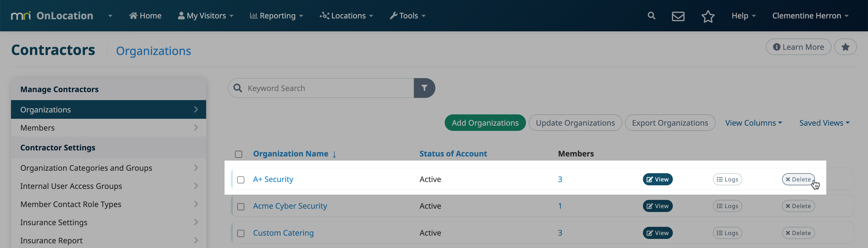The image size is (868, 248).
Task: Click the View button for Acme Cyber Security
Action: pyautogui.click(x=657, y=206)
